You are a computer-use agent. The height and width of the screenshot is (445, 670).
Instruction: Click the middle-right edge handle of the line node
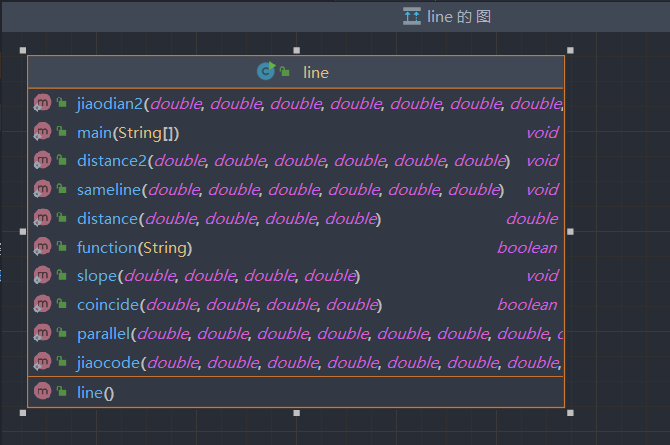[570, 232]
